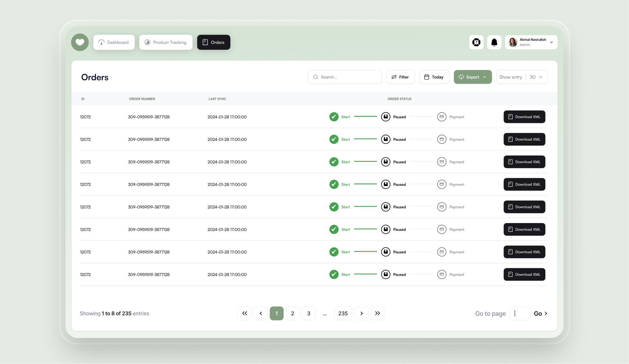Open the Filter options
This screenshot has height=364, width=629.
[x=400, y=77]
